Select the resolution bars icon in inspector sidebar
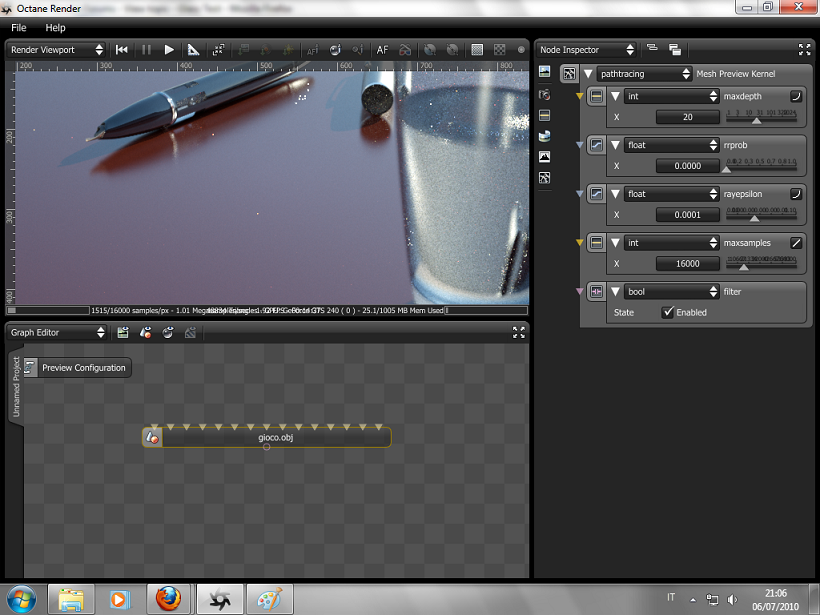820x615 pixels. [x=544, y=115]
